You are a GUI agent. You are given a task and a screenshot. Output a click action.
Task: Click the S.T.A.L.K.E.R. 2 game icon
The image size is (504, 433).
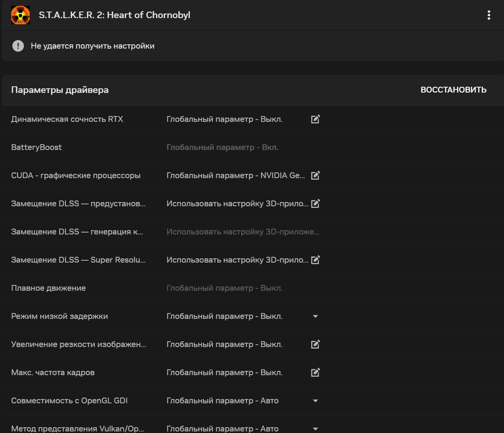pos(20,15)
